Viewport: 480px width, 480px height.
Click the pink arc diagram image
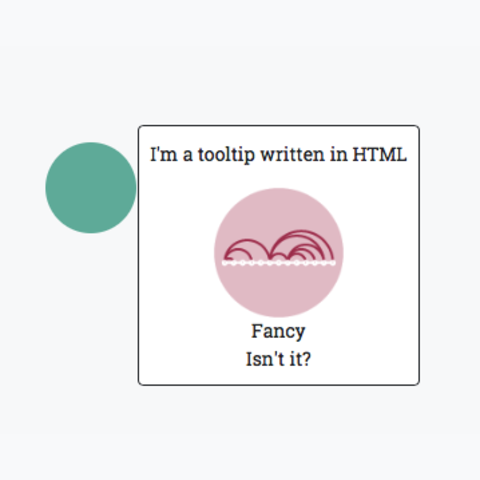[279, 252]
